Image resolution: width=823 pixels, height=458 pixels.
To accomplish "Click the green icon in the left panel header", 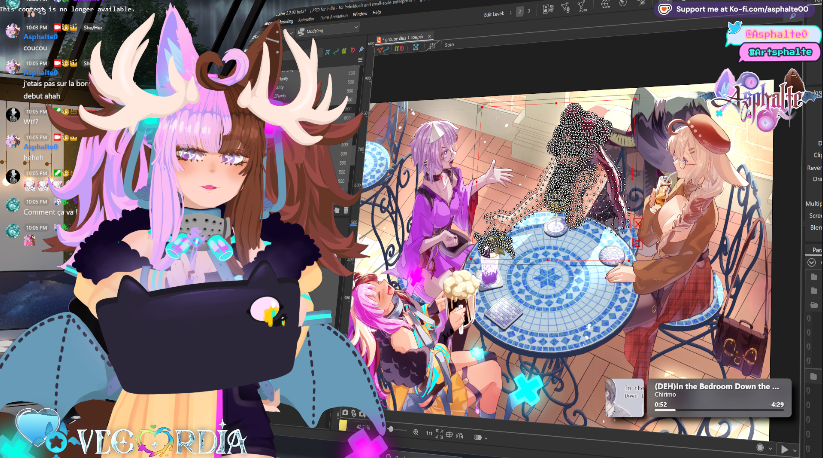I will tap(344, 50).
